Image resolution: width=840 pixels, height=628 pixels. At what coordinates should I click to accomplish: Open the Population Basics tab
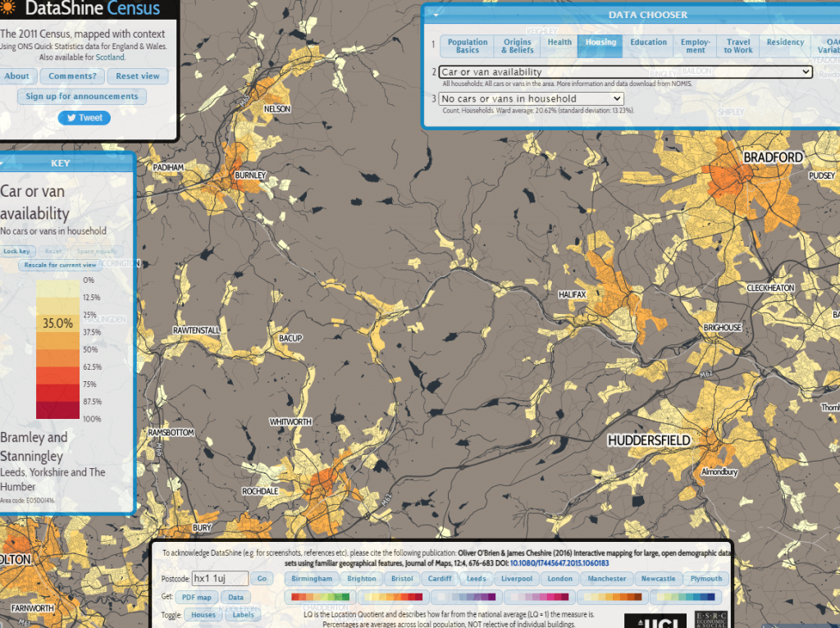point(467,46)
